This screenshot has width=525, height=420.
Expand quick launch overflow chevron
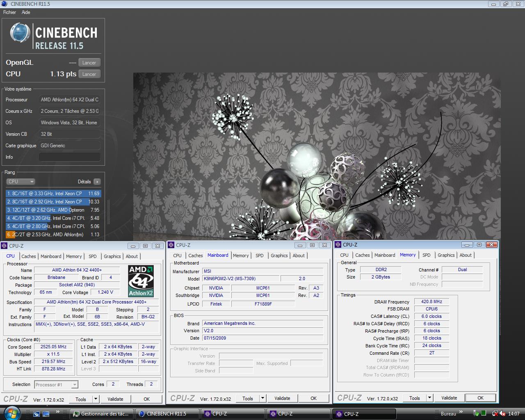click(57, 411)
